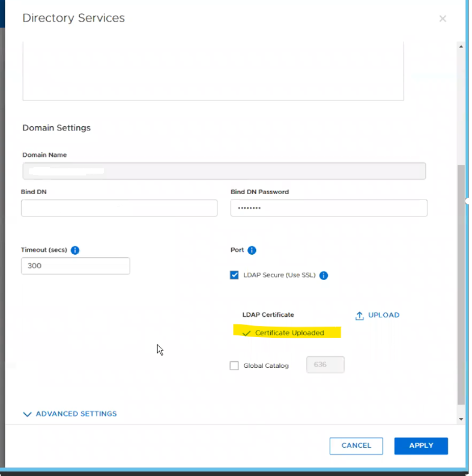The height and width of the screenshot is (476, 472).
Task: Click the scrollbar down arrow
Action: pyautogui.click(x=461, y=419)
